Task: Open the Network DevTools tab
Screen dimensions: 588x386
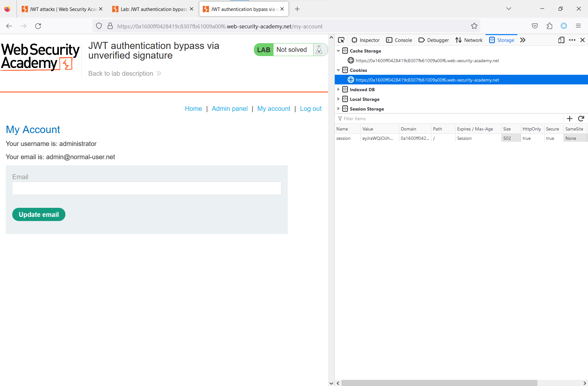Action: 469,40
